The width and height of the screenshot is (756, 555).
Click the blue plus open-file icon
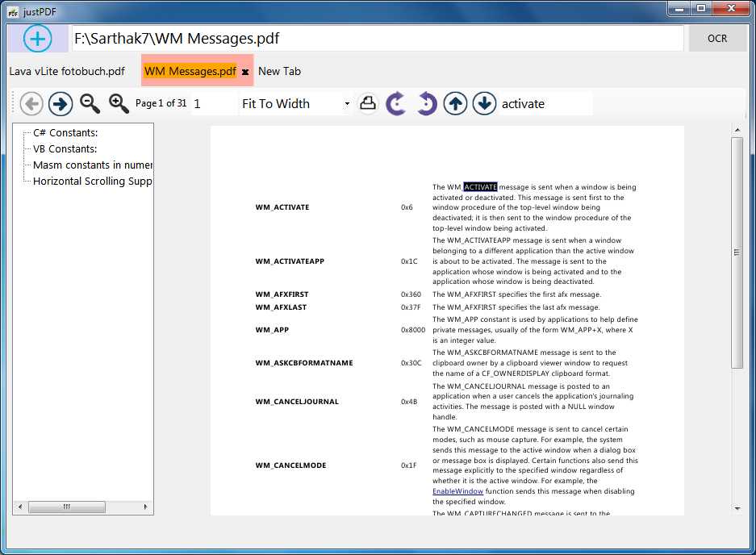pos(38,38)
